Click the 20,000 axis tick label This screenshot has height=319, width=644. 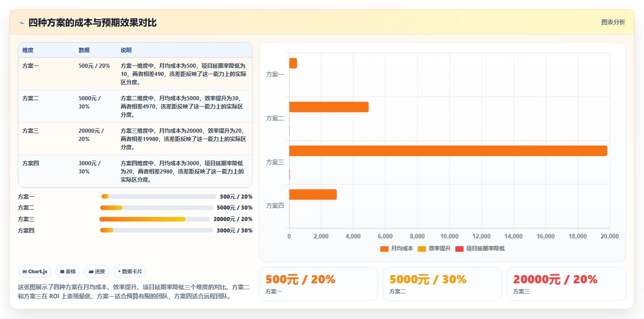pyautogui.click(x=610, y=236)
